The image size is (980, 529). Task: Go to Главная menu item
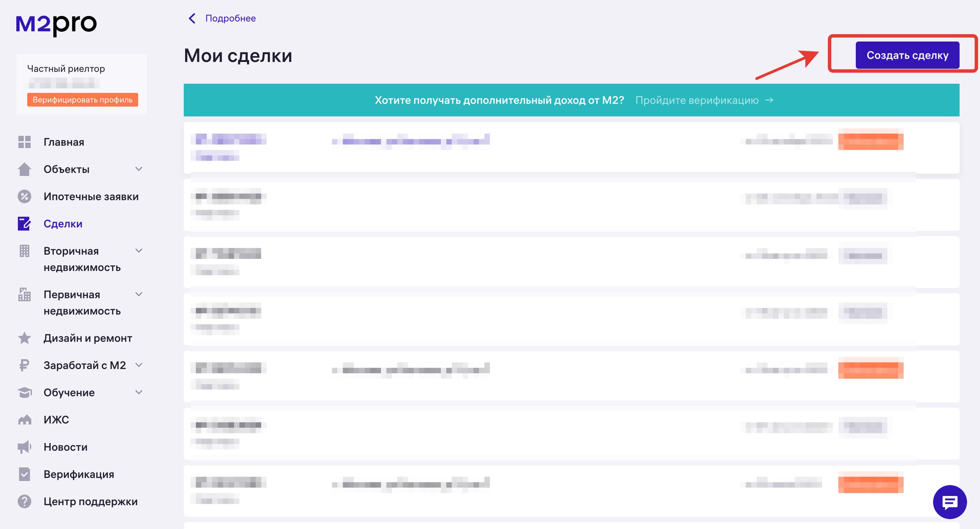click(x=64, y=142)
